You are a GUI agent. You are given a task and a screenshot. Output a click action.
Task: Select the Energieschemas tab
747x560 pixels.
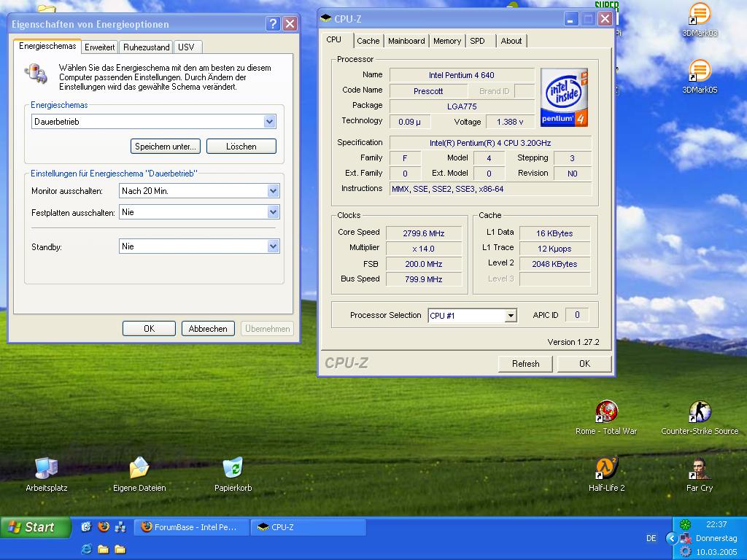point(47,46)
